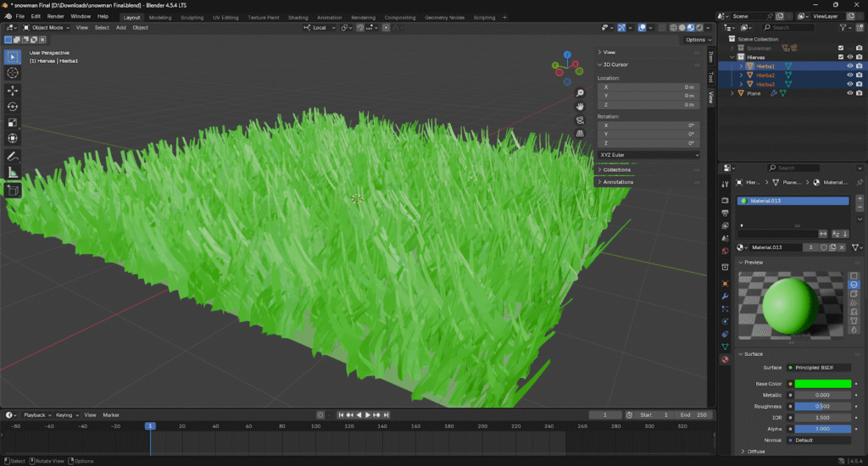Click the Add Cube tool icon

click(13, 191)
